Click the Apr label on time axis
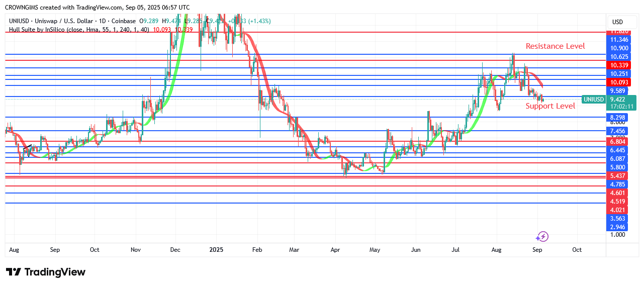644x287 pixels. 335,250
